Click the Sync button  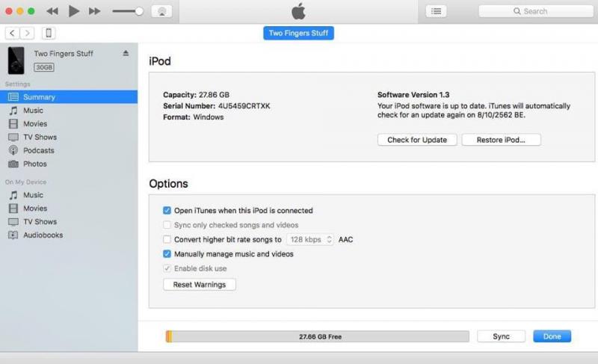pos(501,336)
